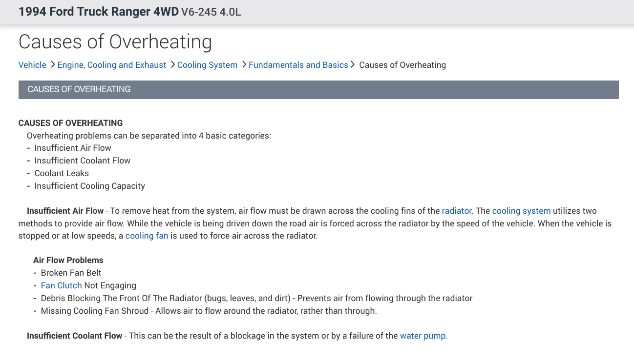Click the V6-245 4.0L engine label
This screenshot has height=364, width=634.
(211, 12)
